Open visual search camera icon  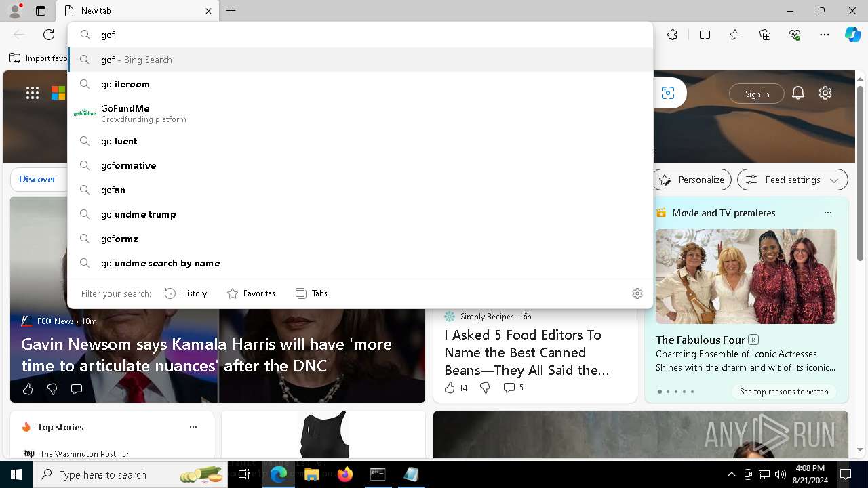668,93
